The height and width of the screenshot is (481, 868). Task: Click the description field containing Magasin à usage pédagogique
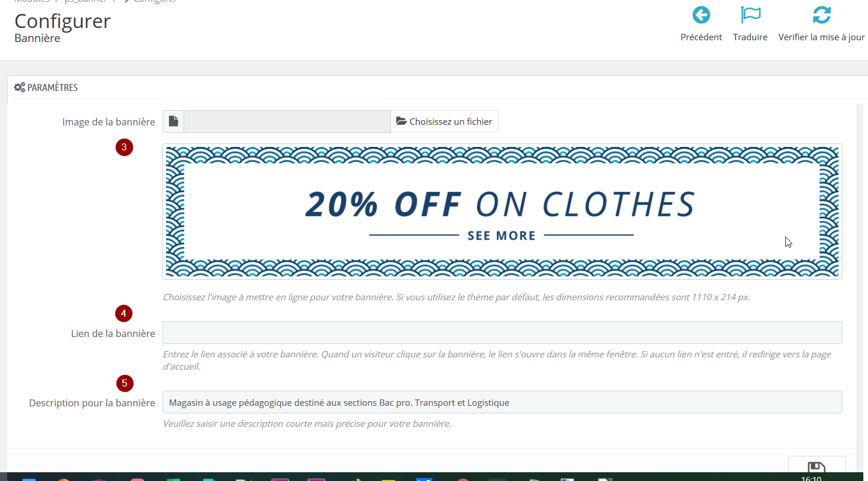(502, 402)
